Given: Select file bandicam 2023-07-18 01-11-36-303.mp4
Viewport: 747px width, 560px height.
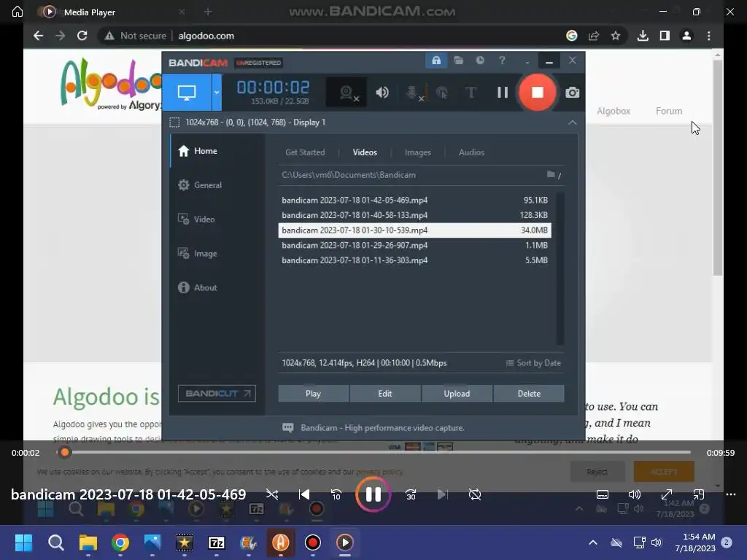Looking at the screenshot, I should 414,260.
